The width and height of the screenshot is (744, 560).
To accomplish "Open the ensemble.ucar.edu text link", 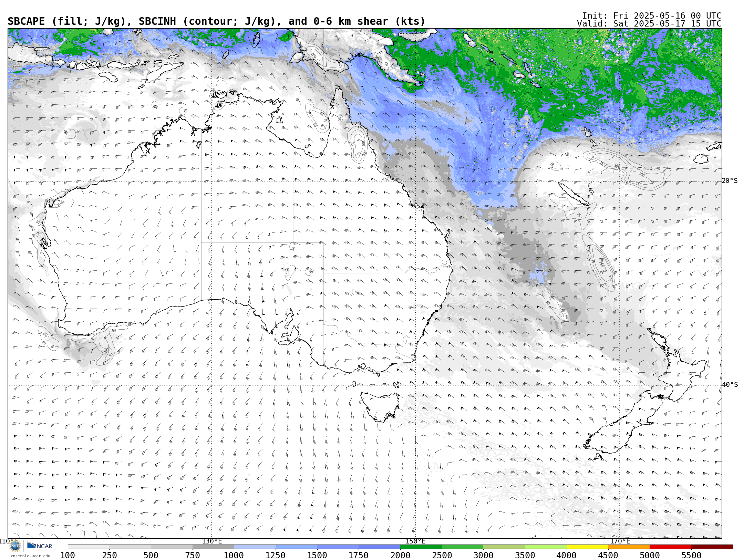I will coord(30,556).
